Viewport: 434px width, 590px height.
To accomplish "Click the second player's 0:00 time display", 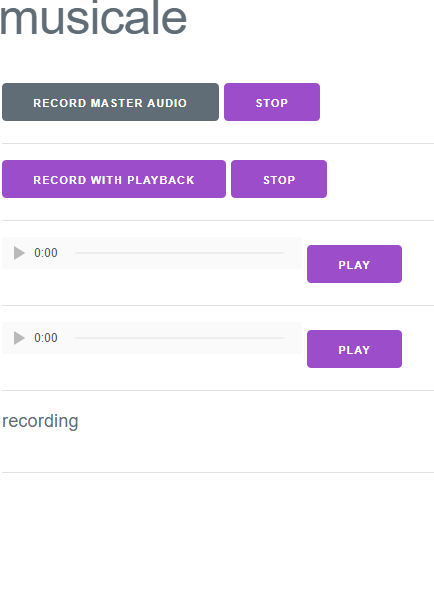I will tap(46, 338).
